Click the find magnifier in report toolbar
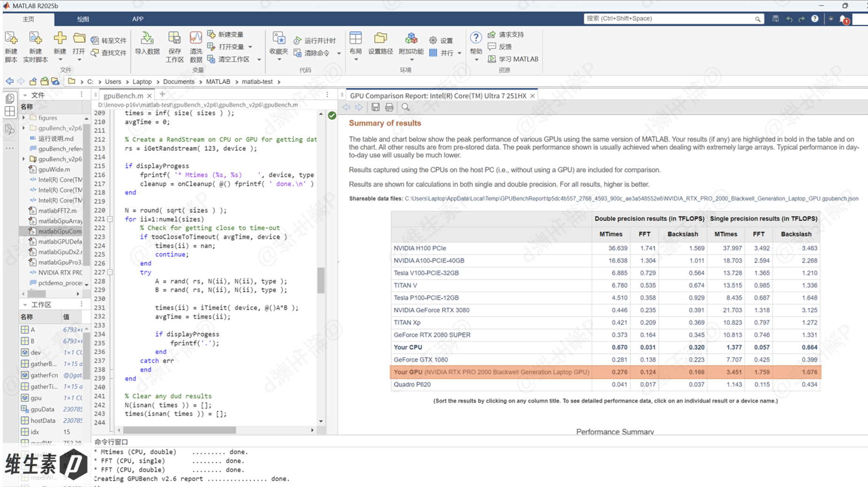The width and height of the screenshot is (868, 487). pyautogui.click(x=406, y=107)
